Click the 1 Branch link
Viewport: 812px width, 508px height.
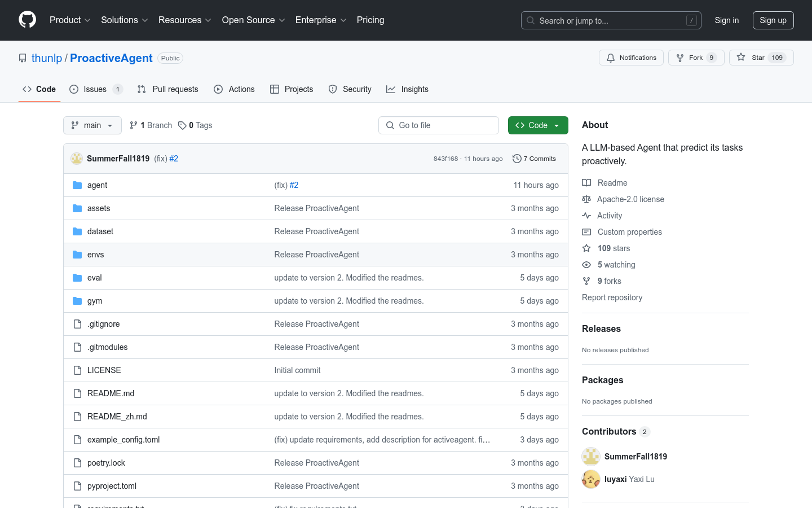pos(151,125)
